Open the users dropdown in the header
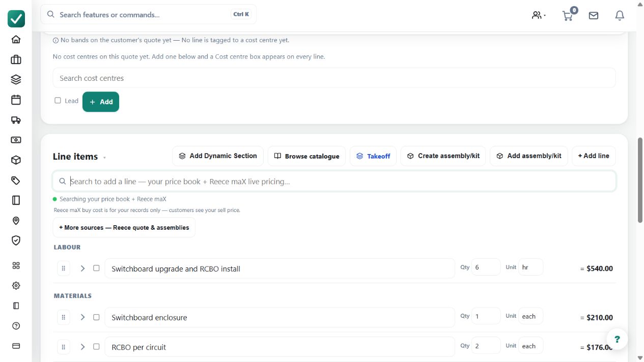Screen dimensions: 644x362 click(x=539, y=15)
